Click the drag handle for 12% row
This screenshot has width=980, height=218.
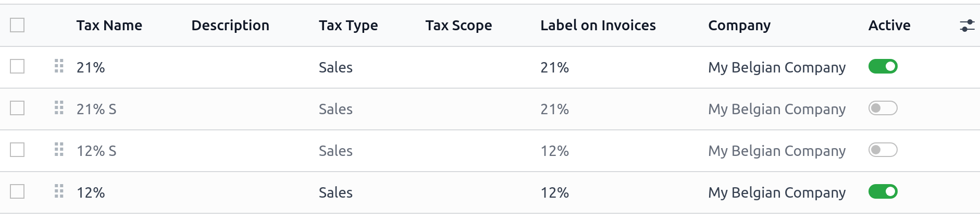click(59, 191)
